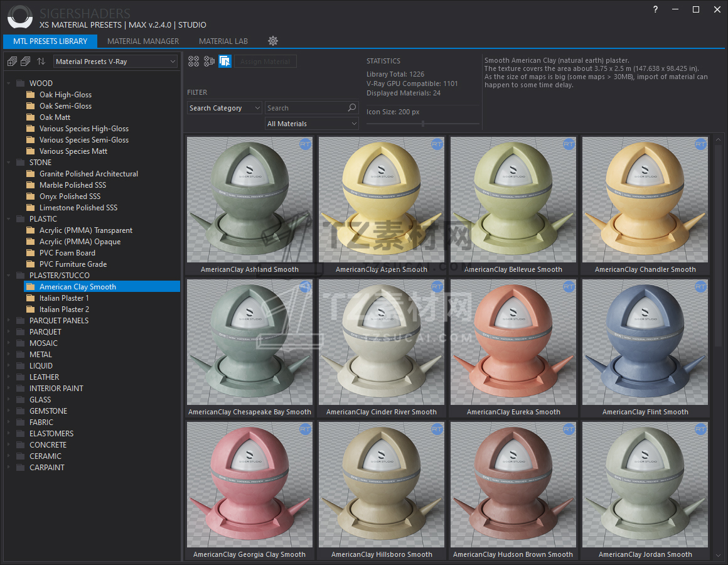Open the help question mark
Screen dimensions: 728x565
[x=655, y=9]
